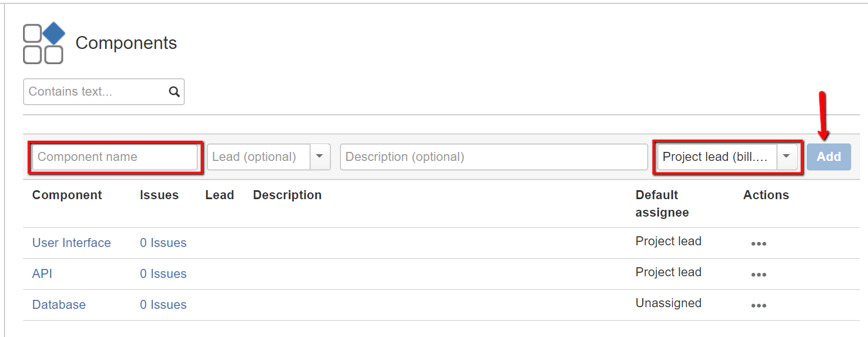Click the Contains text filter box
Screen dimensions: 868x337
point(96,92)
